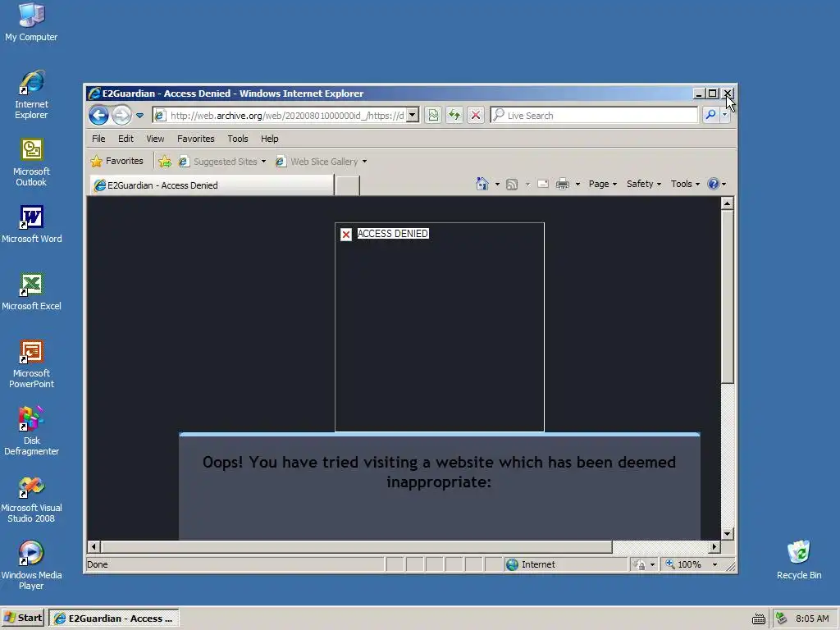Click the horizontal scrollbar right arrow
Image resolution: width=840 pixels, height=630 pixels.
(714, 546)
